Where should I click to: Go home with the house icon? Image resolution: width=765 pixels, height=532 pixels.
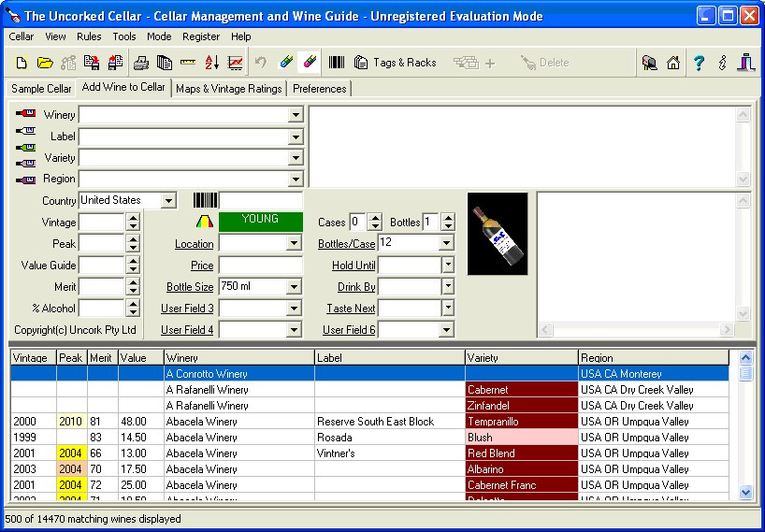point(673,63)
